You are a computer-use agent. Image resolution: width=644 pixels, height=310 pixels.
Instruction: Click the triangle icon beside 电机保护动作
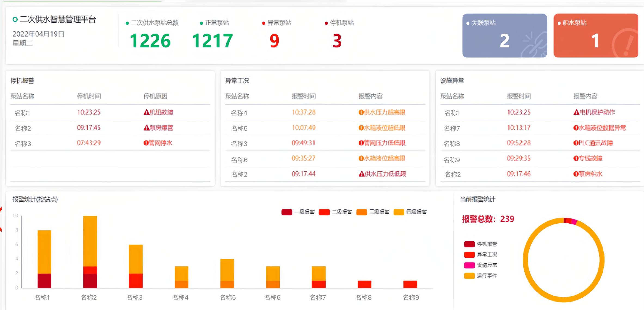576,112
